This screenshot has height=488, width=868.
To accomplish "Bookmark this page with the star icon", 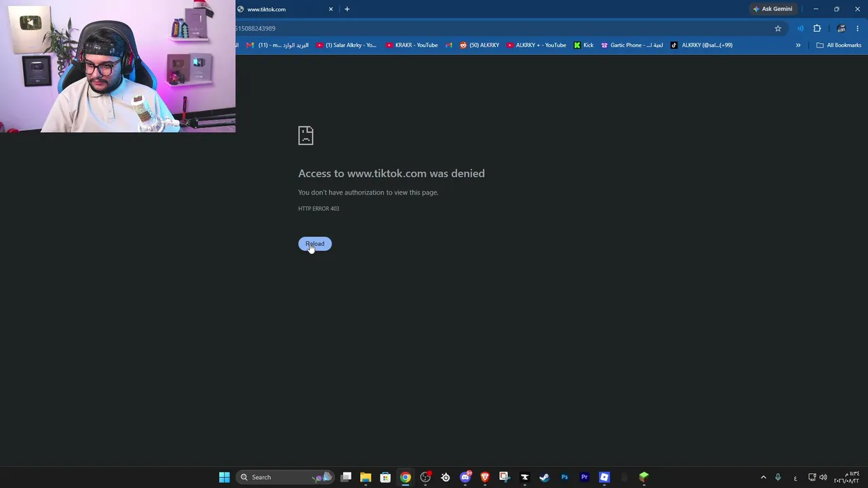I will 778,28.
